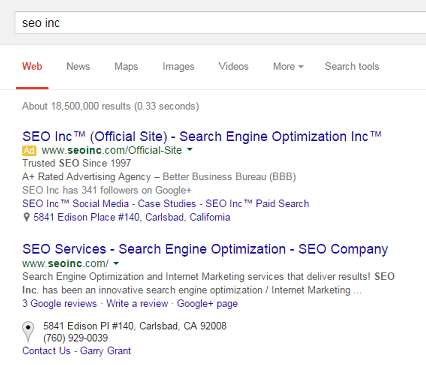The image size is (426, 365).
Task: Click the yellow Ad badge icon
Action: coord(29,151)
